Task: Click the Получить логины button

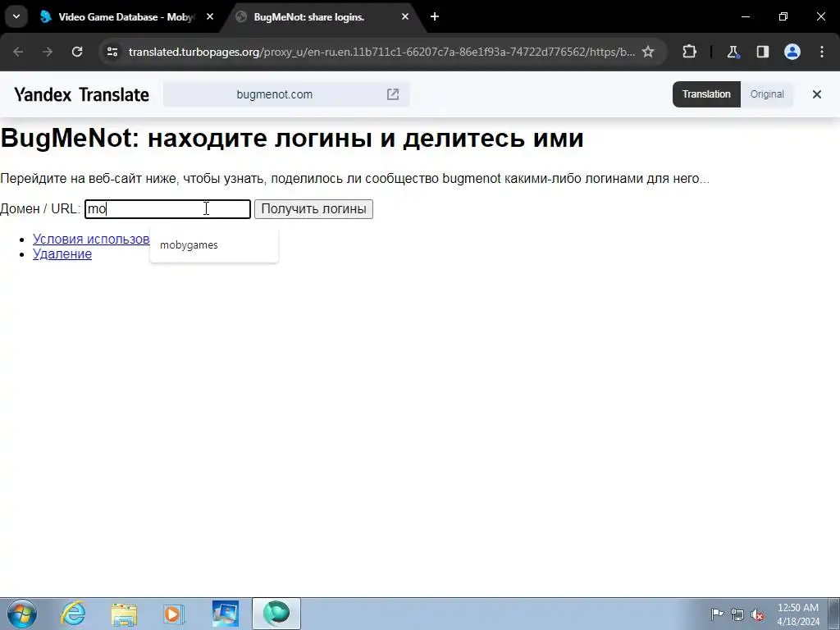Action: pos(313,209)
